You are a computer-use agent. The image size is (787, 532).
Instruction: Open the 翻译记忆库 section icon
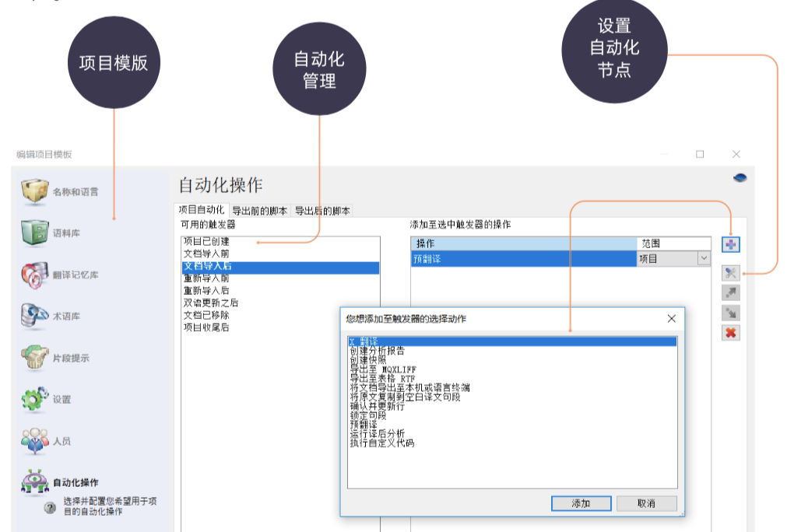[x=34, y=275]
